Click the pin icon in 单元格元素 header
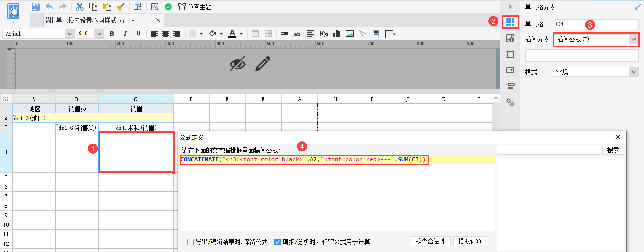This screenshot has height=252, width=644. click(638, 7)
